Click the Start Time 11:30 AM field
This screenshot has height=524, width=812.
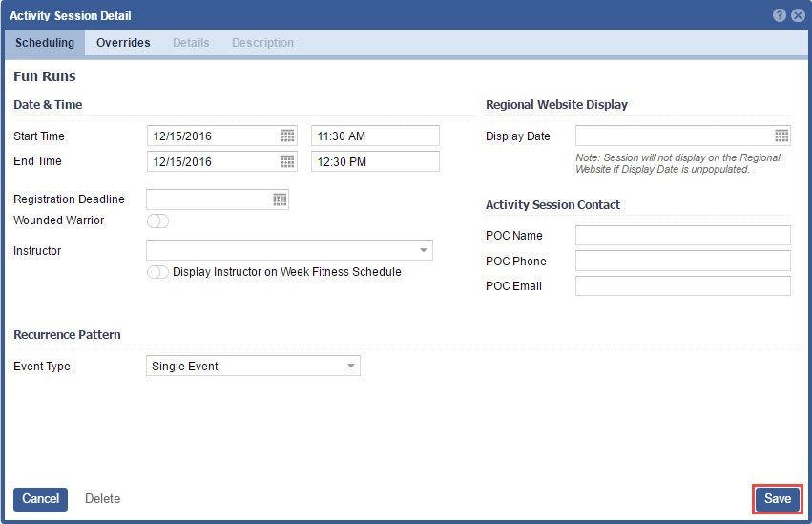(x=375, y=136)
